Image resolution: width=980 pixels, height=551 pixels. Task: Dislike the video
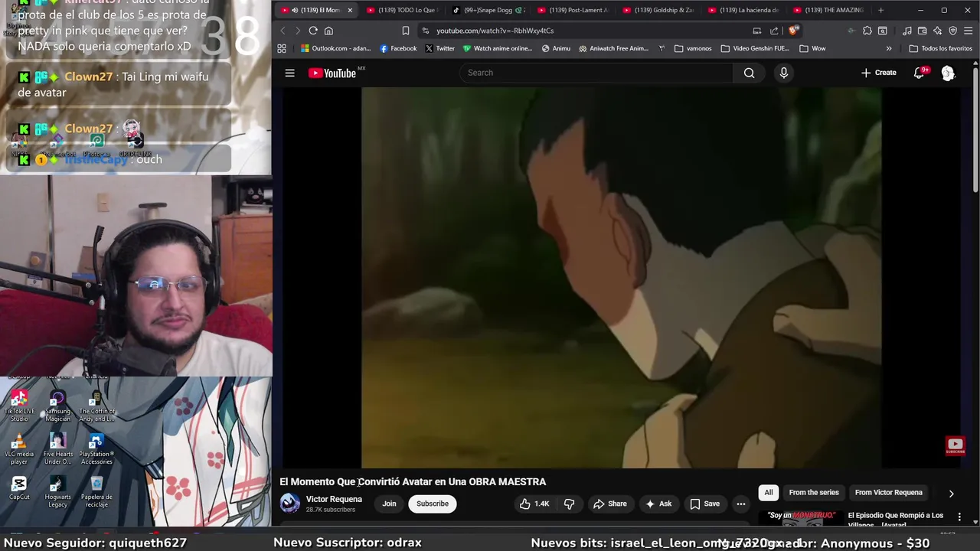click(x=569, y=504)
